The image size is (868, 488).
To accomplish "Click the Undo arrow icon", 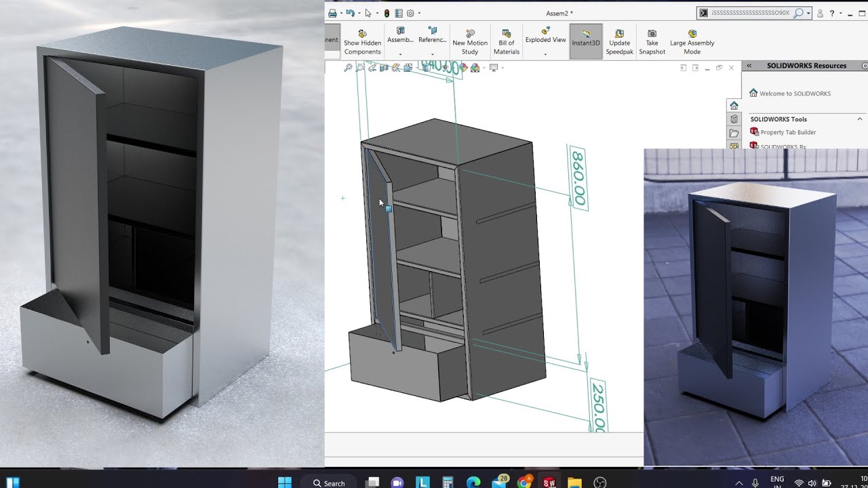I will click(x=350, y=13).
